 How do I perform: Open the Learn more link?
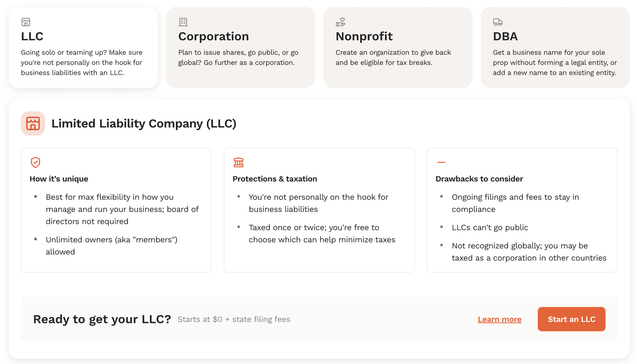499,319
